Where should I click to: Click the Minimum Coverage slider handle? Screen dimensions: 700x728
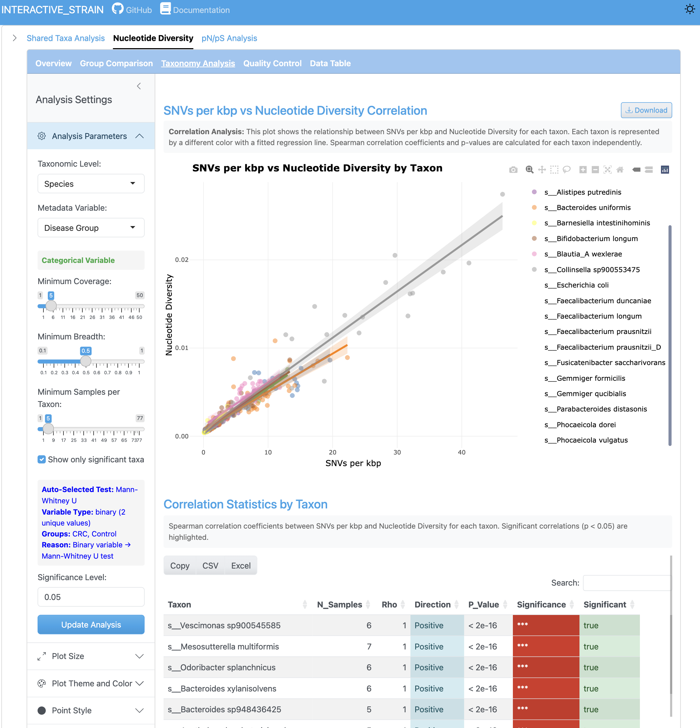click(51, 306)
